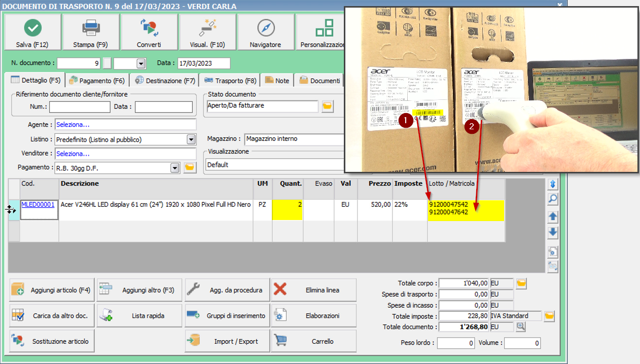
Task: Open Lista rapida
Action: coord(139,315)
